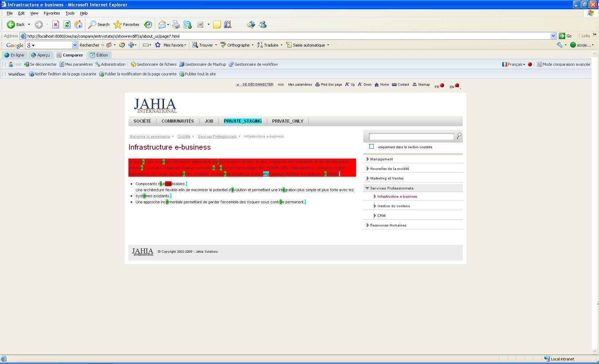Open Google search box dropdown
This screenshot has width=599, height=364.
[x=75, y=45]
